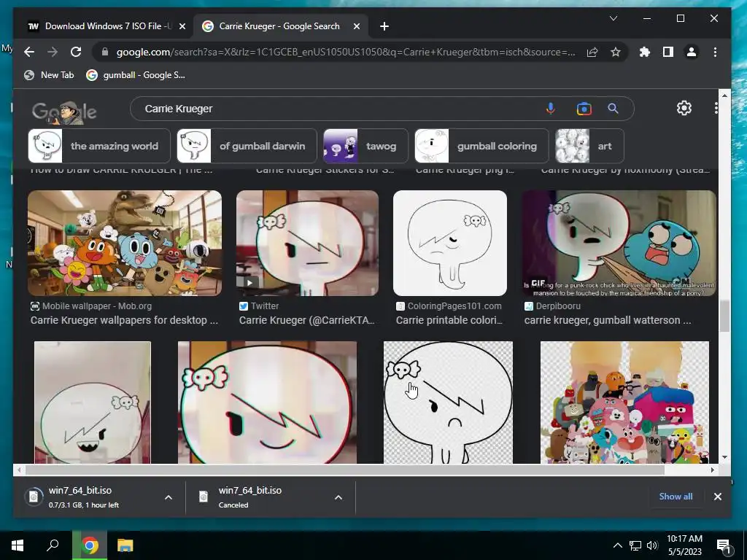Viewport: 747px width, 560px height.
Task: Open the Windows Start menu
Action: pyautogui.click(x=18, y=545)
